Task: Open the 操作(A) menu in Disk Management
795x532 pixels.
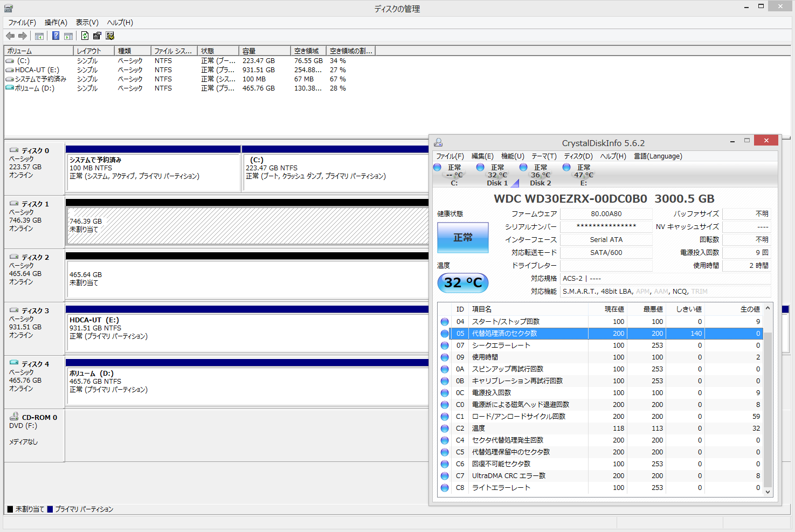Action: click(x=56, y=23)
